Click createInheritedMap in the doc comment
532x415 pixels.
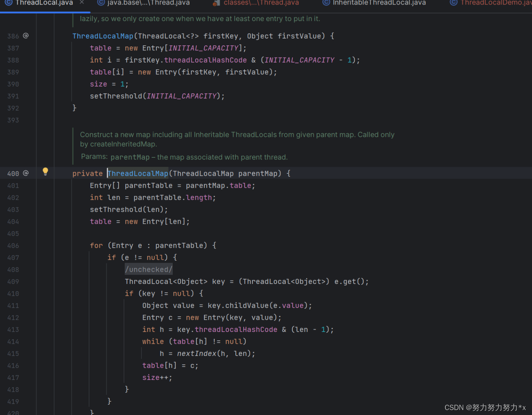pyautogui.click(x=123, y=144)
